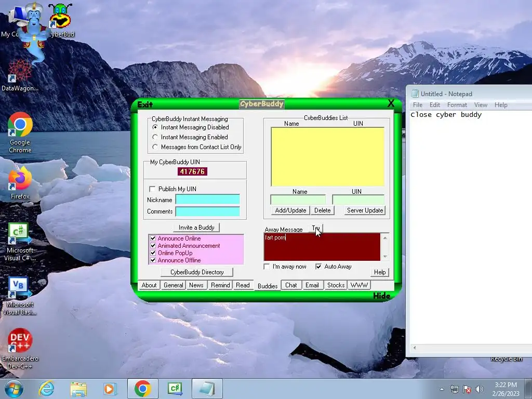Viewport: 532px width, 399px height.
Task: Show hidden system tray icons
Action: pos(442,389)
